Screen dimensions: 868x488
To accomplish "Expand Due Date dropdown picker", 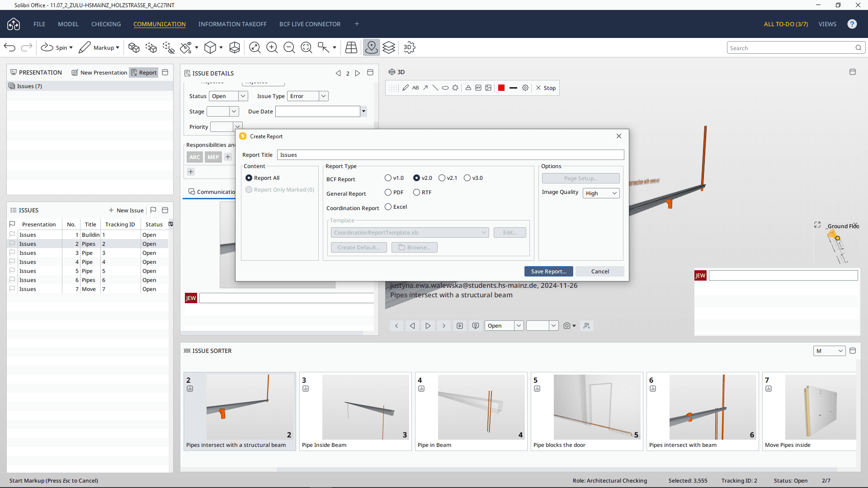I will pos(363,112).
